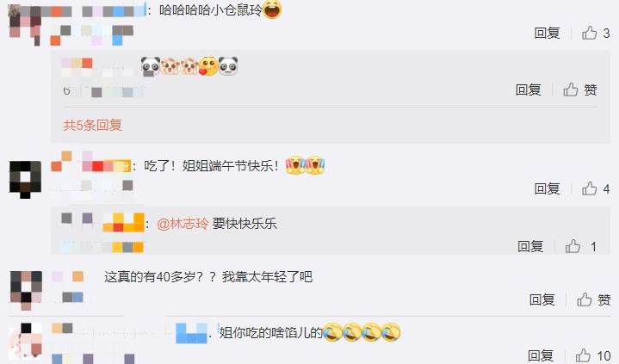Open the black pixelated avatar profile
619x364 pixels.
[x=25, y=179]
